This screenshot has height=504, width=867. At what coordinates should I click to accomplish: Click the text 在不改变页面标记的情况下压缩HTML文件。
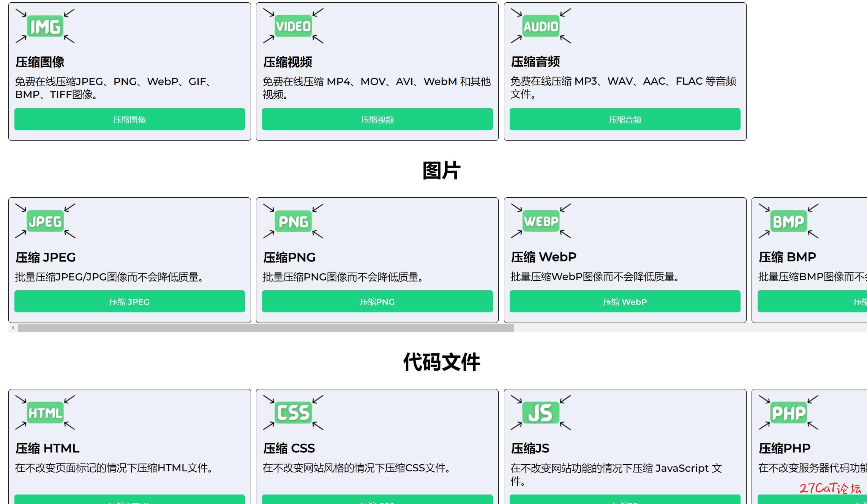coord(115,468)
